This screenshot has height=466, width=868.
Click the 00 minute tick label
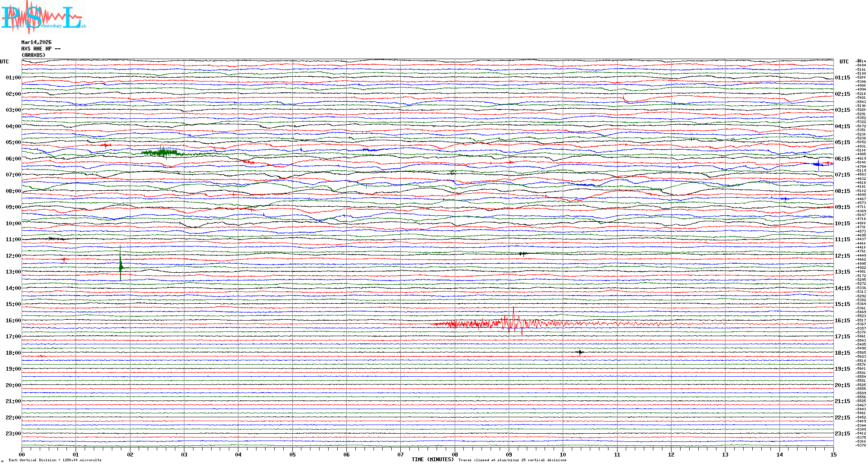pos(22,455)
